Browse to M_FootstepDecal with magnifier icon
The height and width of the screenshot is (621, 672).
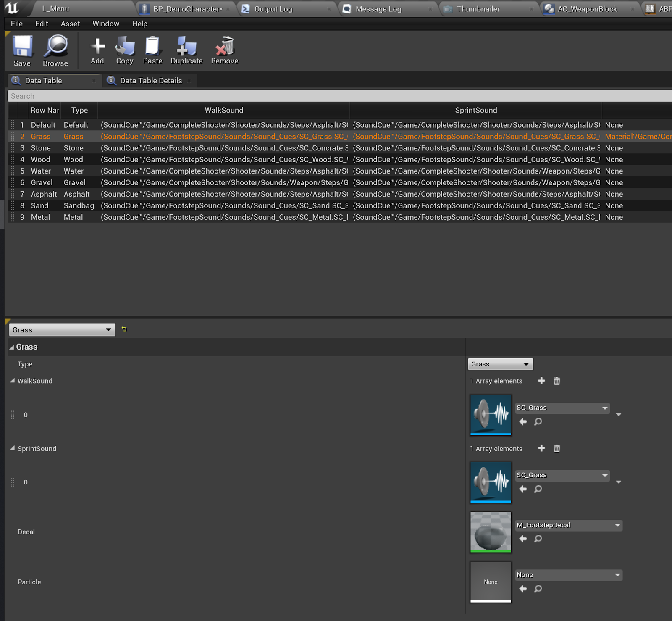(538, 539)
